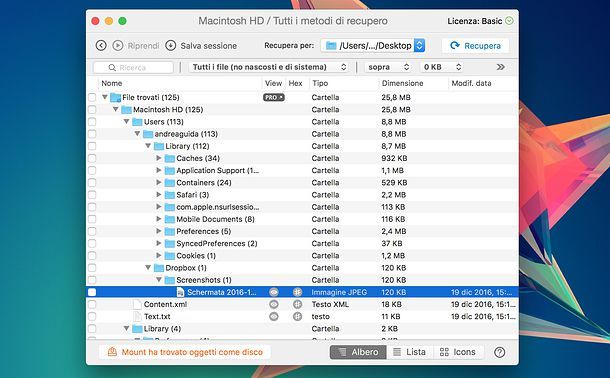Screen dimensions: 610x378
Task: Click the Users (113) folder icon
Action: click(x=137, y=122)
